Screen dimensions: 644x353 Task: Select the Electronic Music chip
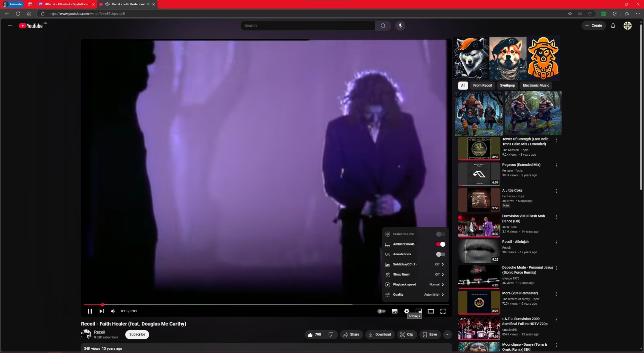click(536, 85)
